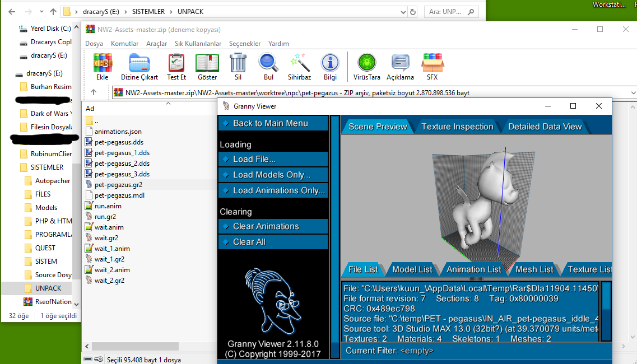The image size is (637, 364).
Task: Collapse the Ad column sort arrow
Action: point(168,104)
